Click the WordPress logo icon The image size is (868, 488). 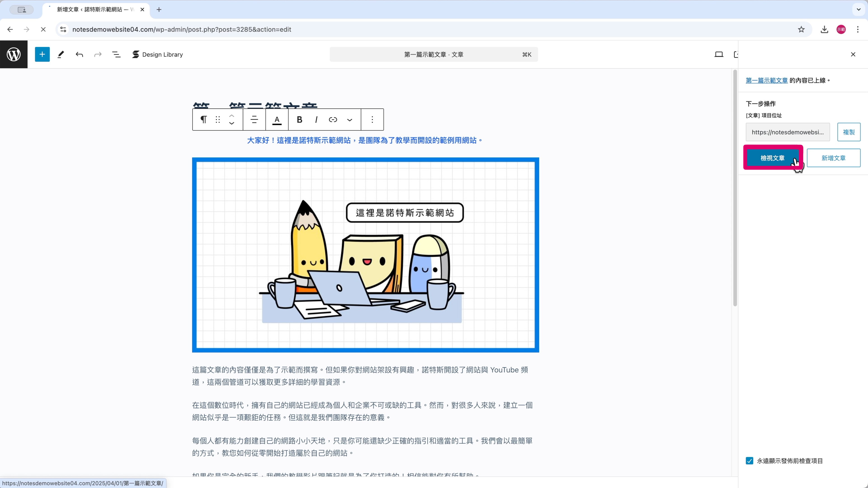click(x=14, y=54)
